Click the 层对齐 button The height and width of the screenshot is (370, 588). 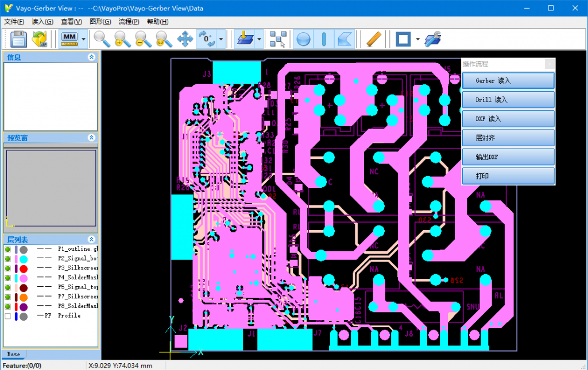(508, 138)
